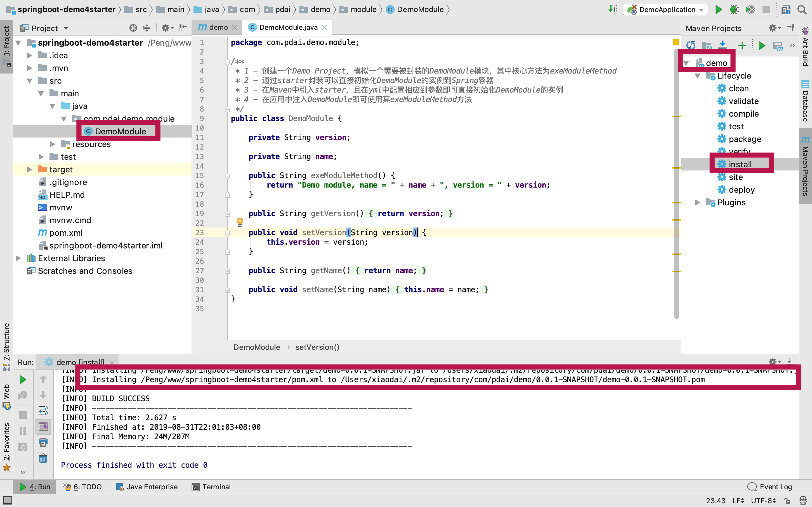The width and height of the screenshot is (812, 507).
Task: Click the green Run DemoApplication button
Action: pyautogui.click(x=718, y=10)
